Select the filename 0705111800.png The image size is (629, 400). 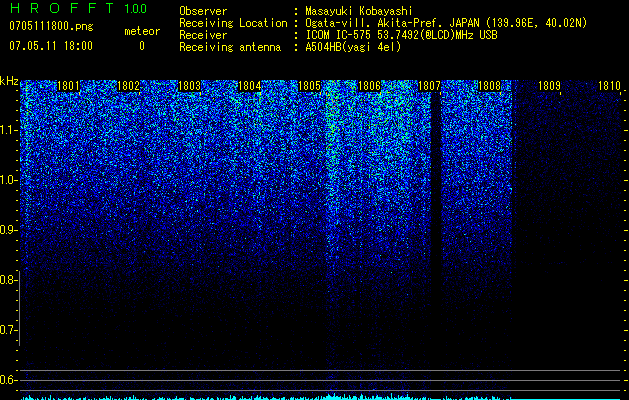click(51, 26)
